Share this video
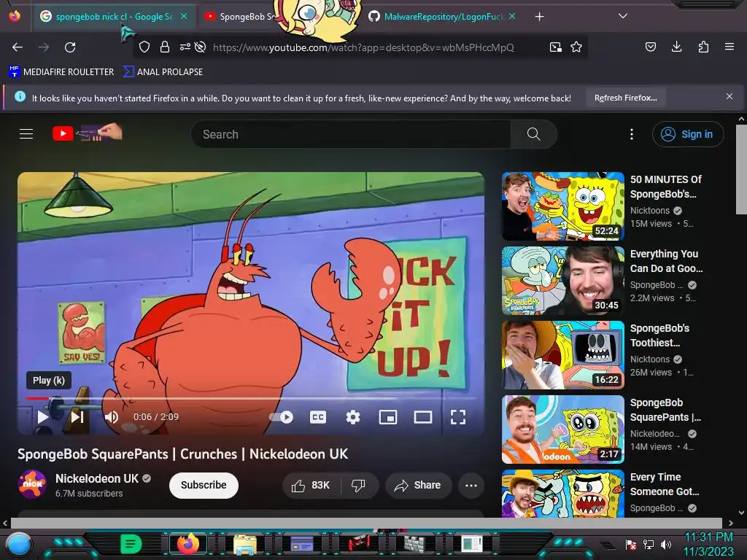Viewport: 747px width, 560px height. [418, 485]
